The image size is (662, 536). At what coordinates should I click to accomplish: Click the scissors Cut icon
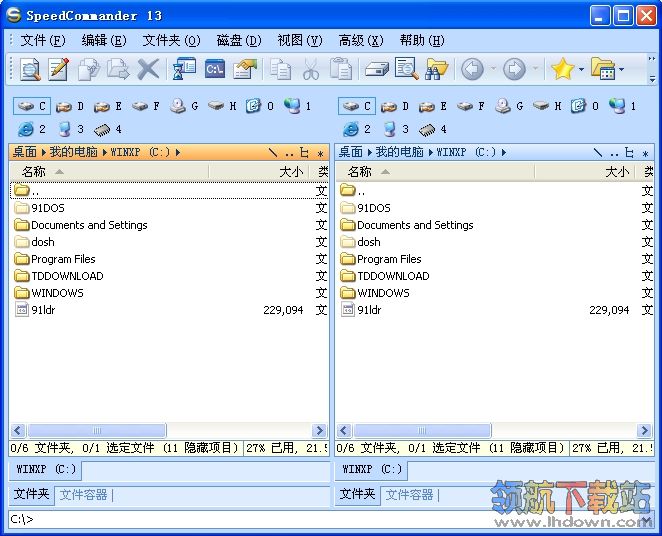(311, 69)
